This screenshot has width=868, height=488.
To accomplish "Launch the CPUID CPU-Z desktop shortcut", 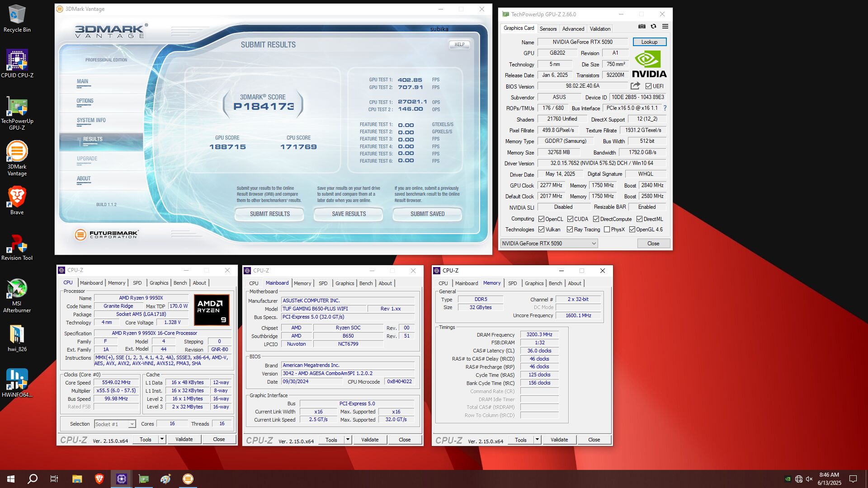I will tap(17, 64).
